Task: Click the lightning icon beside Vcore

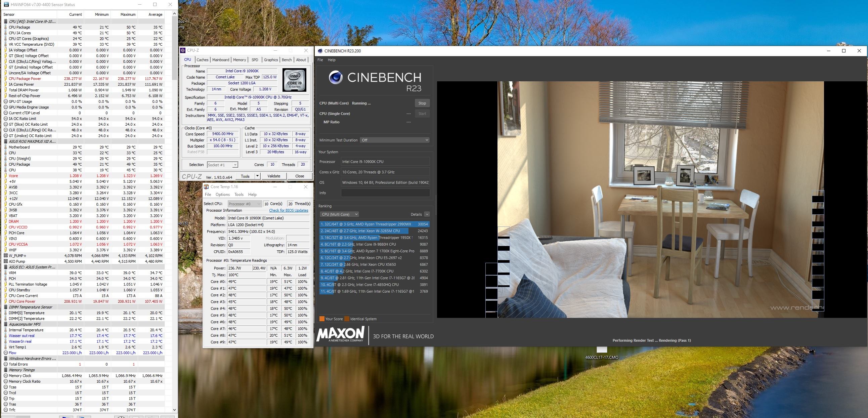Action: (x=5, y=176)
